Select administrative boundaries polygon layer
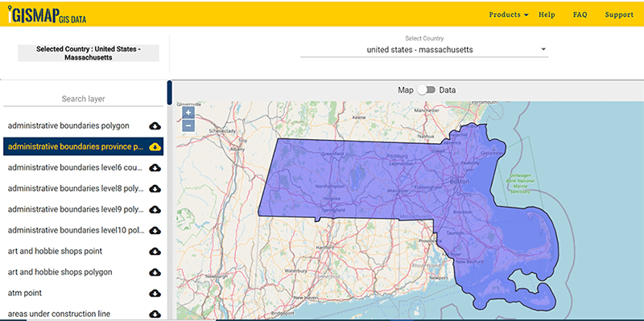644x321 pixels. point(68,126)
